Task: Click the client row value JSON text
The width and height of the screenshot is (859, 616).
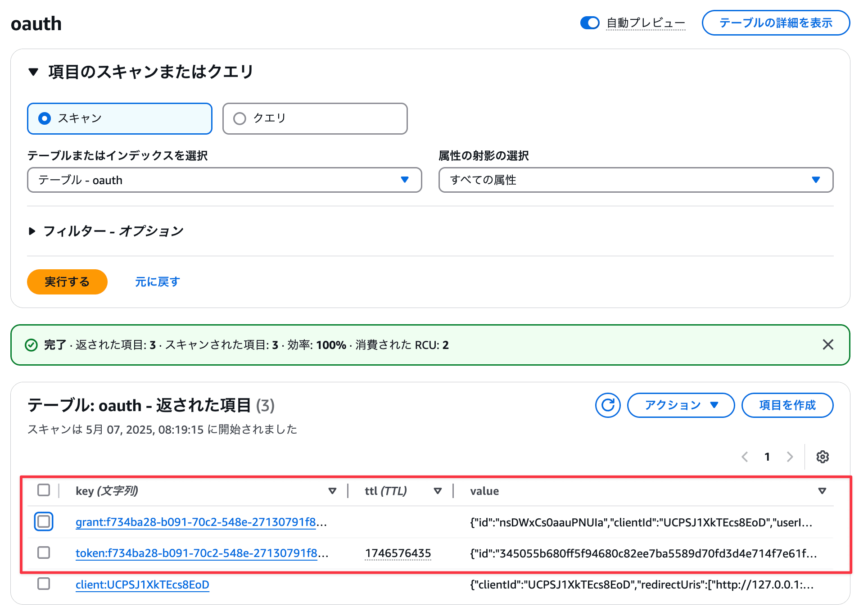Action: (642, 584)
